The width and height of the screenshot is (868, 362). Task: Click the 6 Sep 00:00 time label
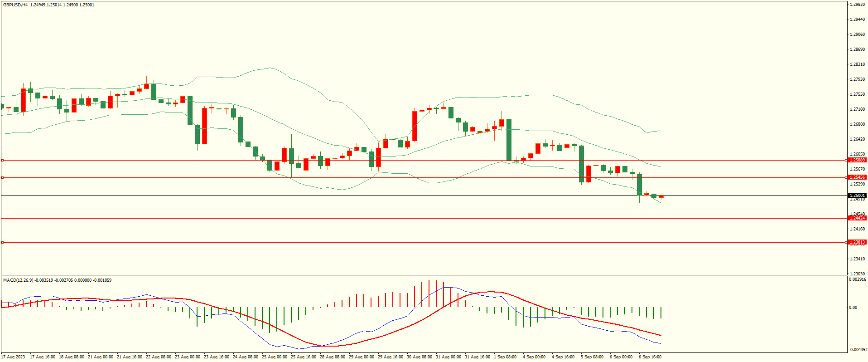click(x=621, y=357)
